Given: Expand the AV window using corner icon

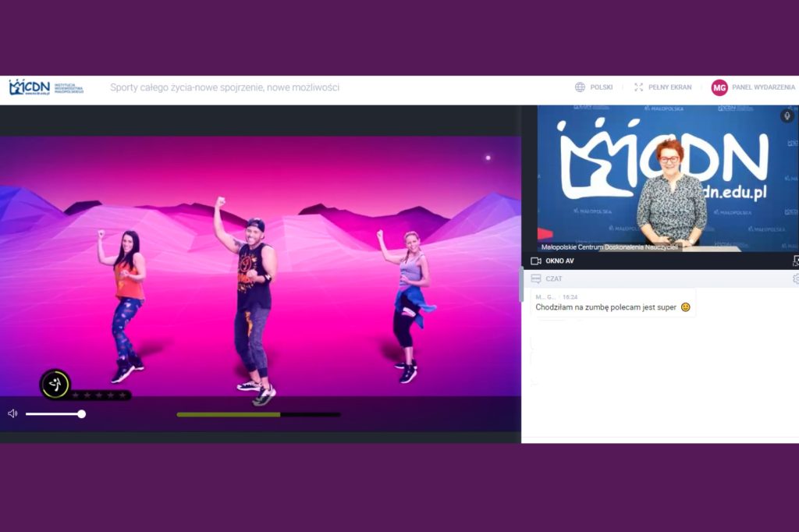Looking at the screenshot, I should point(795,261).
